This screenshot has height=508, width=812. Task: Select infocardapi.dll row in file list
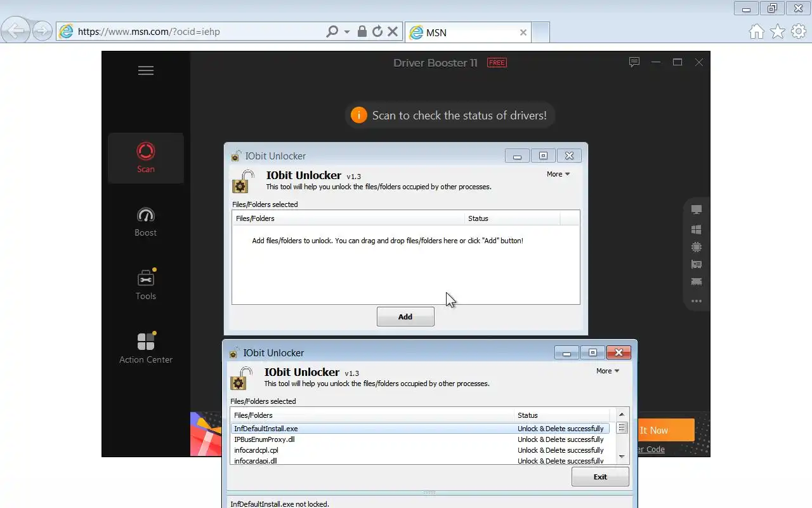(x=420, y=460)
